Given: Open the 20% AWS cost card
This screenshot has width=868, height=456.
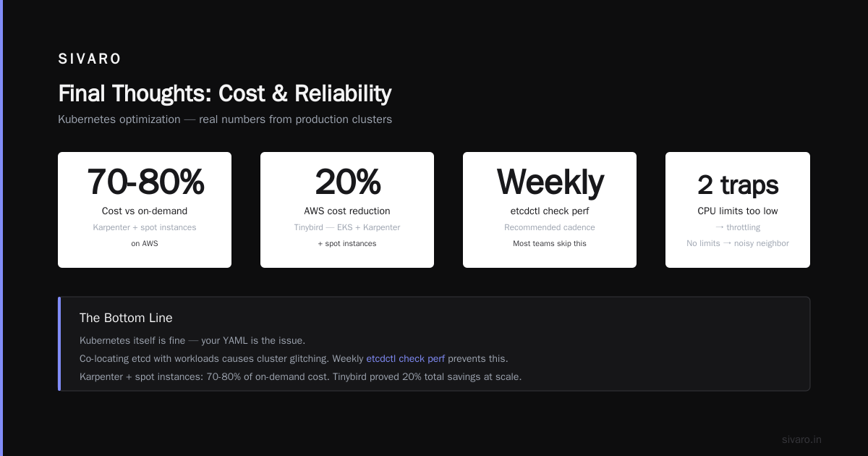Looking at the screenshot, I should (347, 210).
